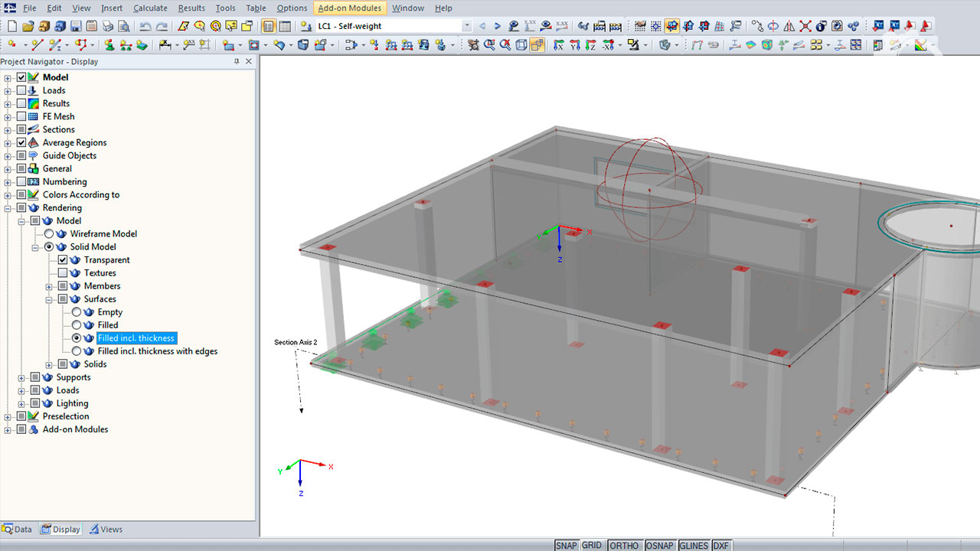Click the view in X direction icon
This screenshot has width=980, height=551.
557,45
